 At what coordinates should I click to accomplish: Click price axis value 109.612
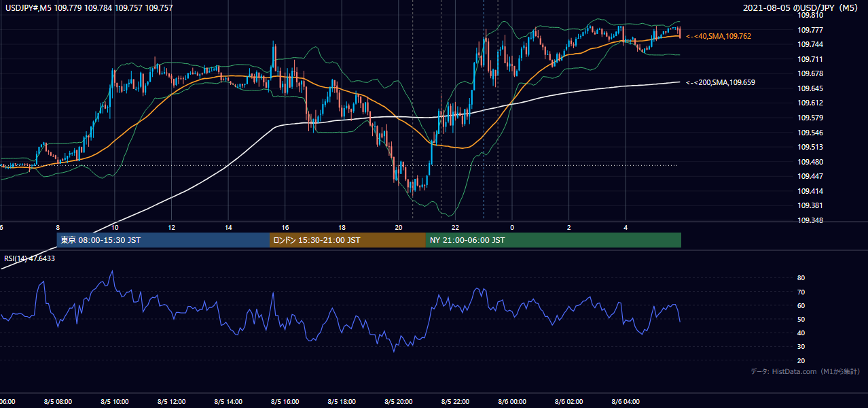click(x=810, y=103)
